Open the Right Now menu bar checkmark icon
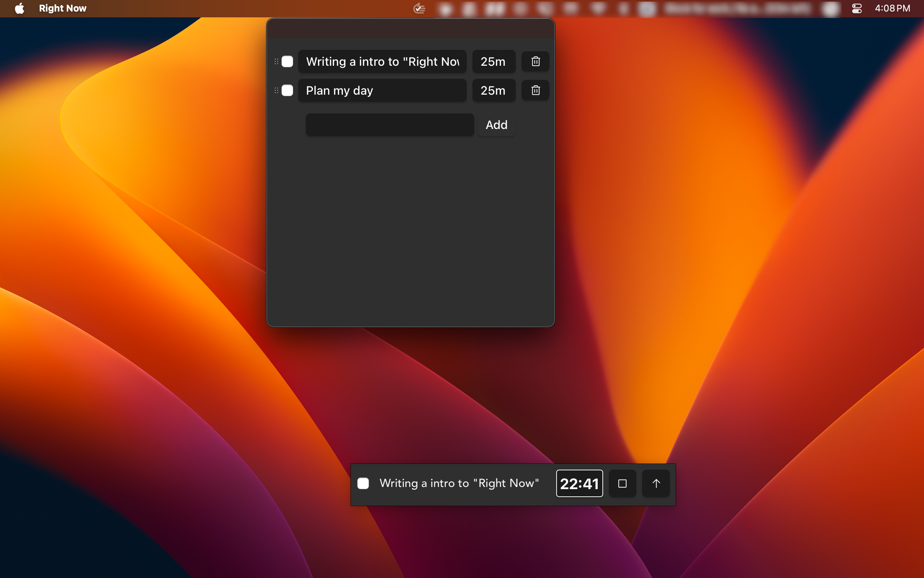Viewport: 924px width, 578px height. point(419,8)
